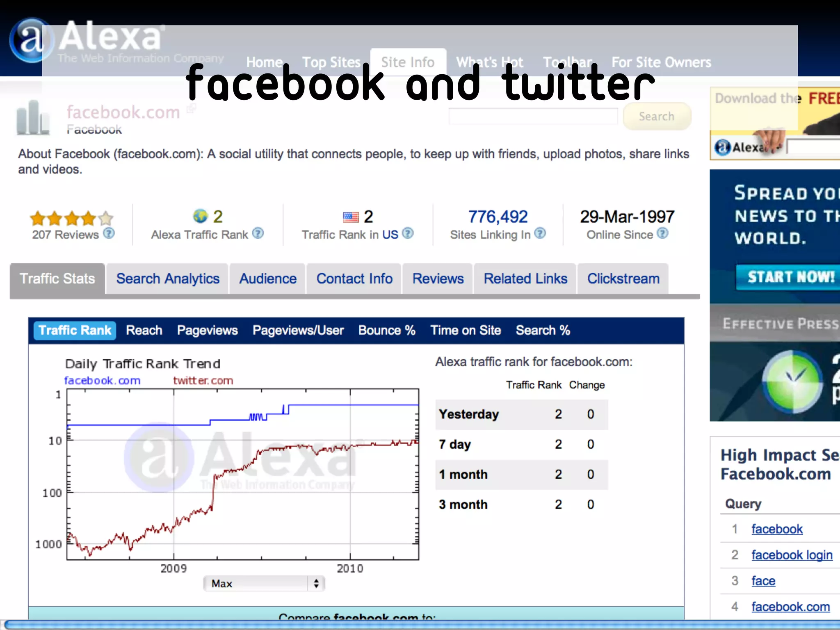Show the Pageviews/User chart

[x=298, y=330]
